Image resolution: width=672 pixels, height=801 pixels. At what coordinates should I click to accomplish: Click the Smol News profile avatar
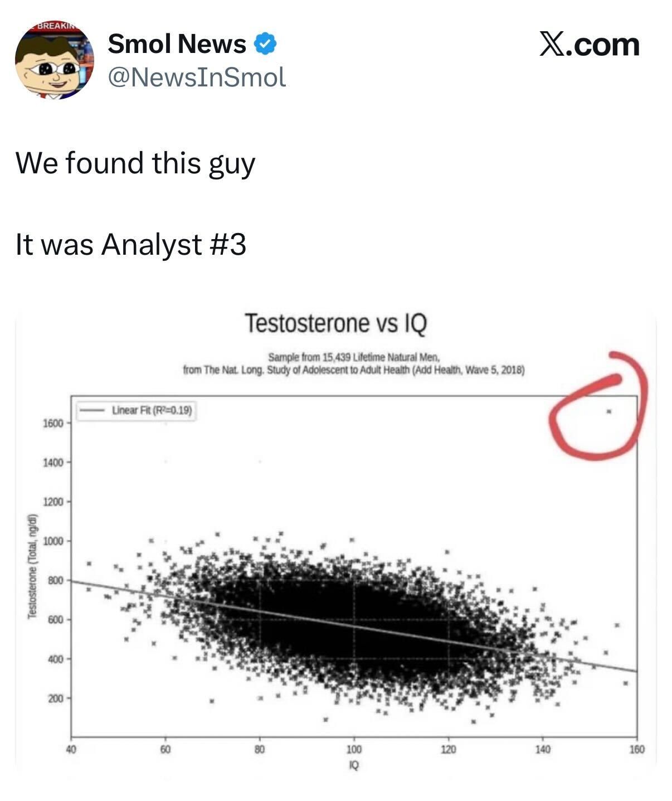coord(54,61)
